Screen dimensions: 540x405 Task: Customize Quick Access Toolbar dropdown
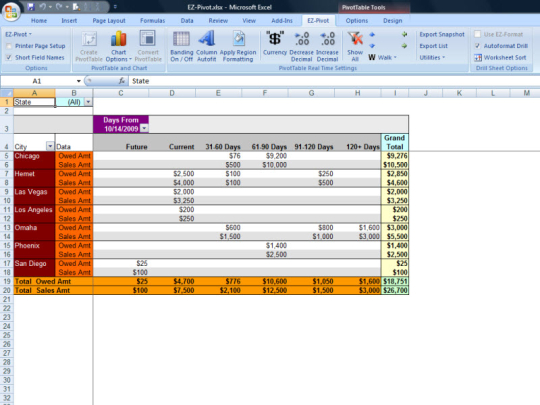click(115, 7)
